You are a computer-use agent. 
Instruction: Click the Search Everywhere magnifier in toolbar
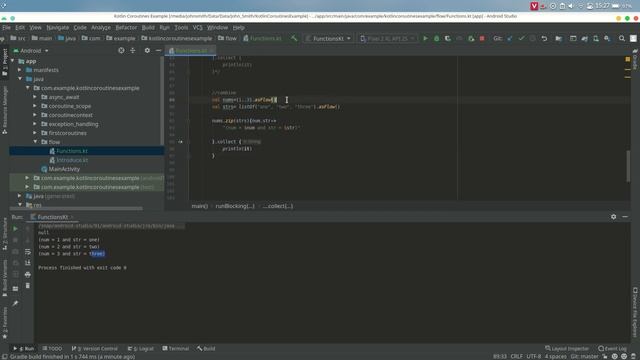[x=622, y=38]
